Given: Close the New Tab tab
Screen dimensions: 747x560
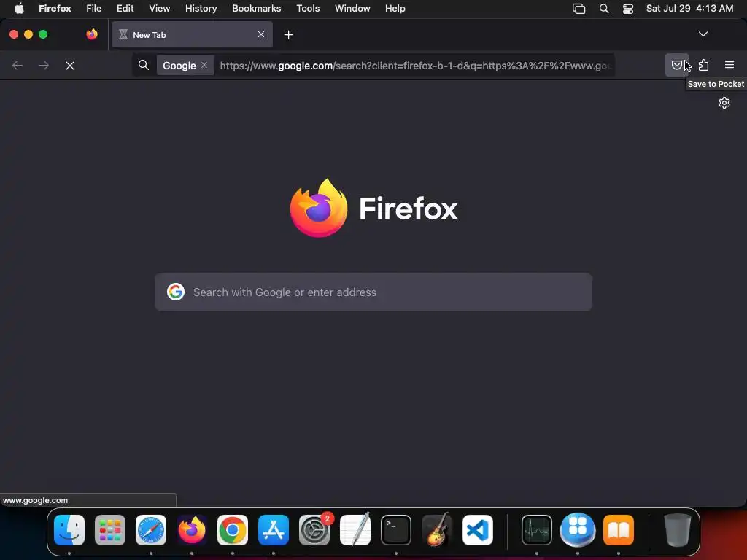Looking at the screenshot, I should pos(261,34).
